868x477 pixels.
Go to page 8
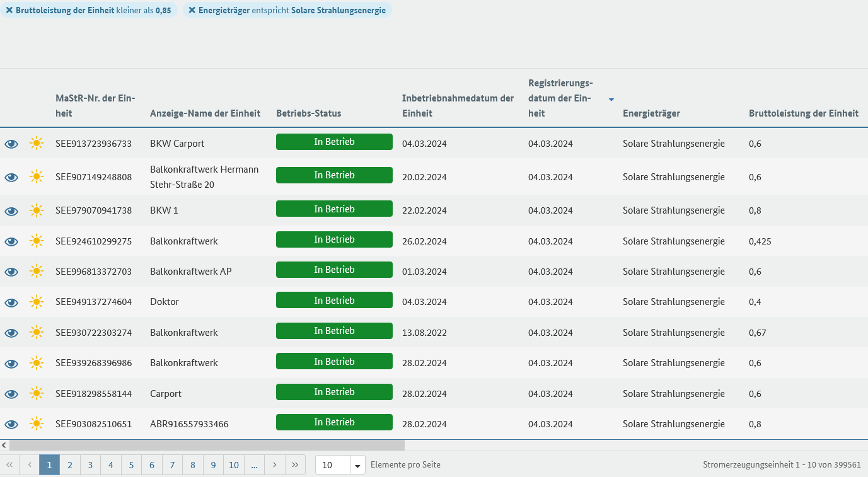[193, 465]
